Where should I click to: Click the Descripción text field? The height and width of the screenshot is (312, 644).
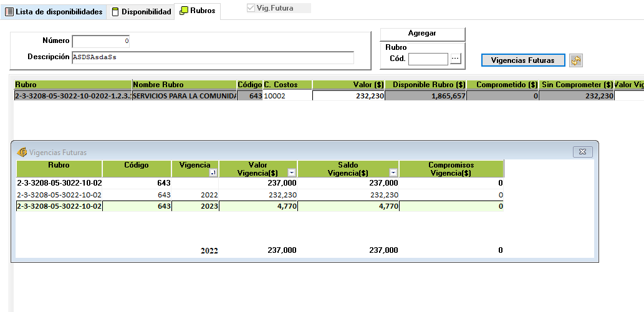tap(212, 57)
